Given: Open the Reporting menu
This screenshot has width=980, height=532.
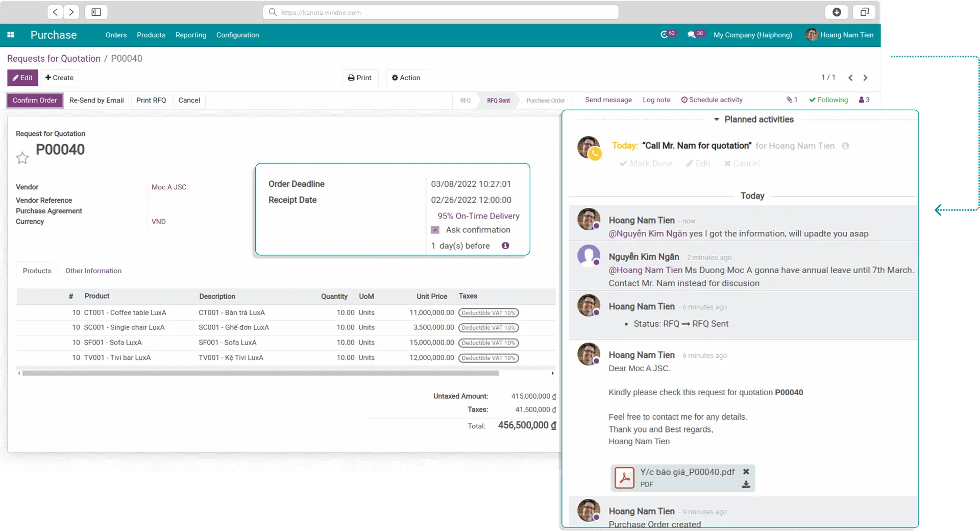Looking at the screenshot, I should point(191,35).
